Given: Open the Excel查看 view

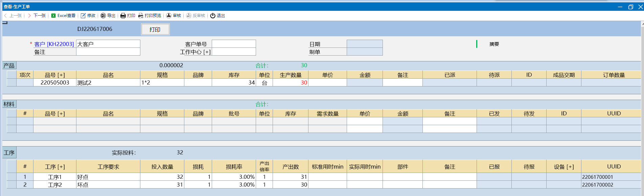Looking at the screenshot, I should [63, 16].
